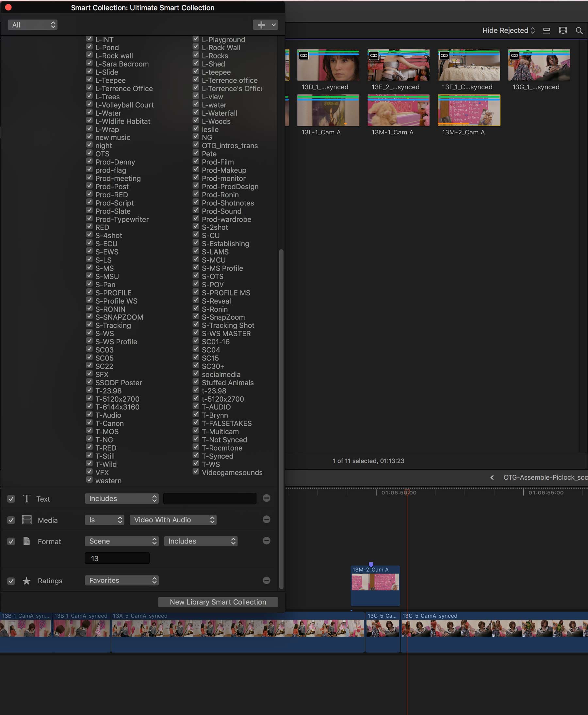Uncheck the Prod-Makeup keyword

(x=196, y=169)
